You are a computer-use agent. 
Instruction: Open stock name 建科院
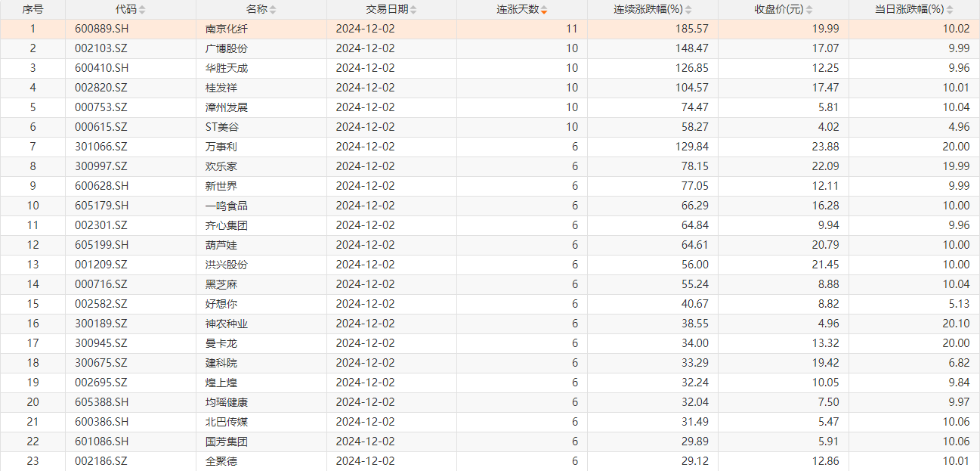click(x=221, y=363)
